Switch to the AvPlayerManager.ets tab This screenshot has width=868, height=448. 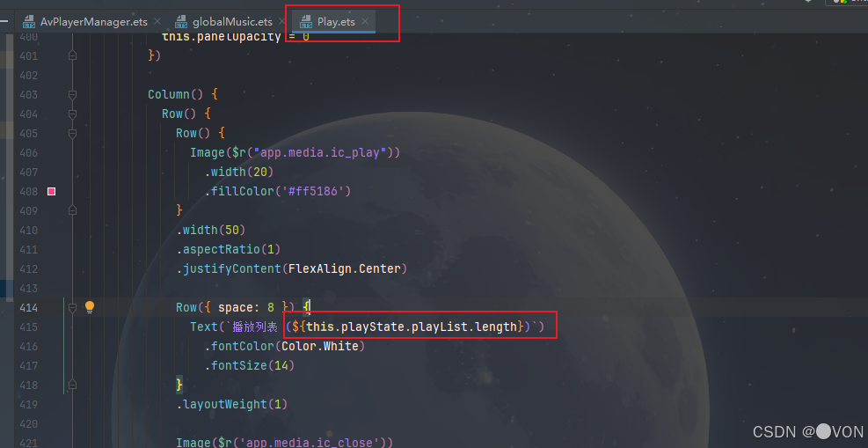click(x=93, y=22)
